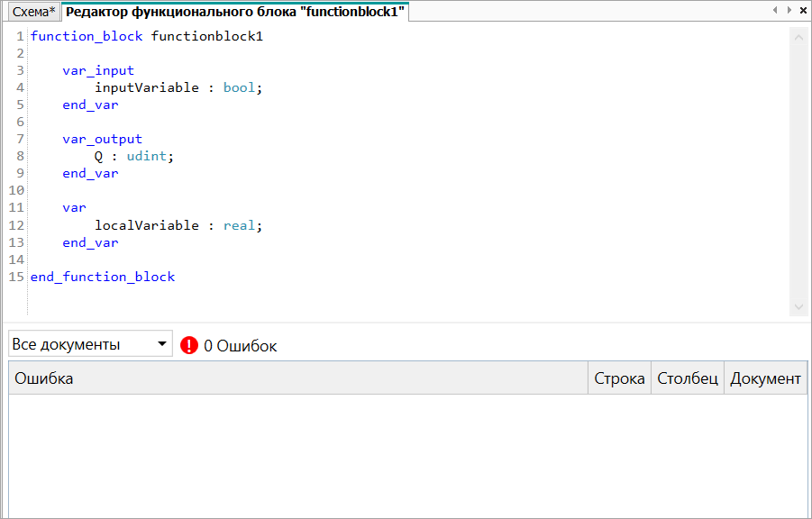Screen dimensions: 812x519
Task: Click the end_function_block keyword
Action: [x=103, y=278]
